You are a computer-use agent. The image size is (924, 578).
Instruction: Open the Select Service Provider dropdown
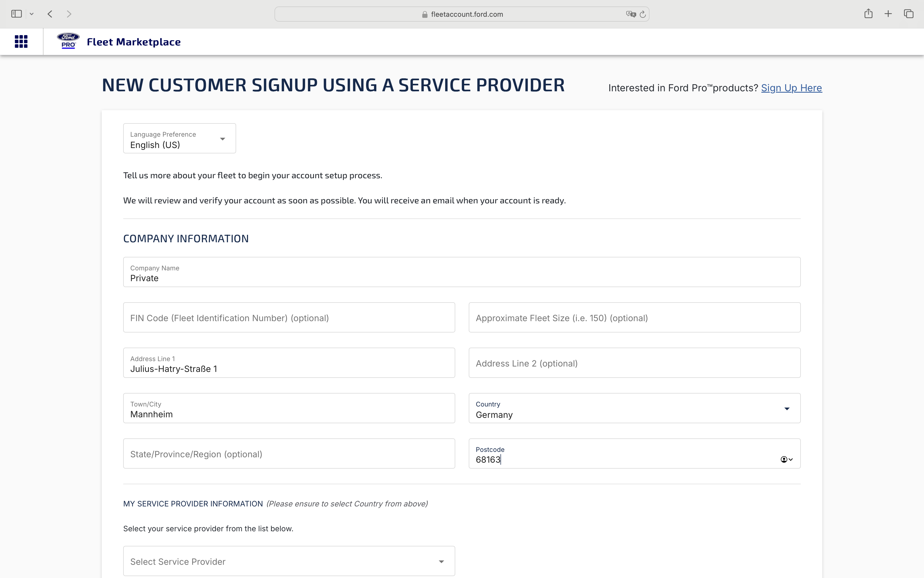289,561
